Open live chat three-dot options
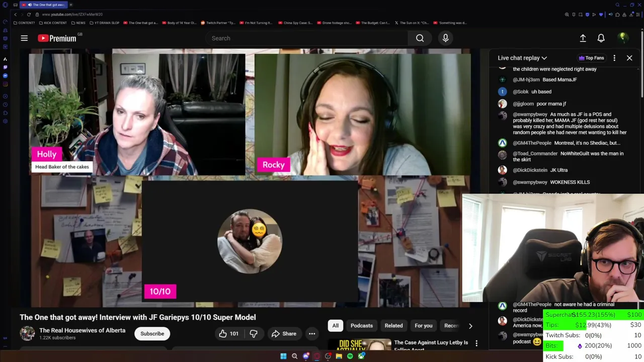The height and width of the screenshot is (362, 644). [614, 58]
